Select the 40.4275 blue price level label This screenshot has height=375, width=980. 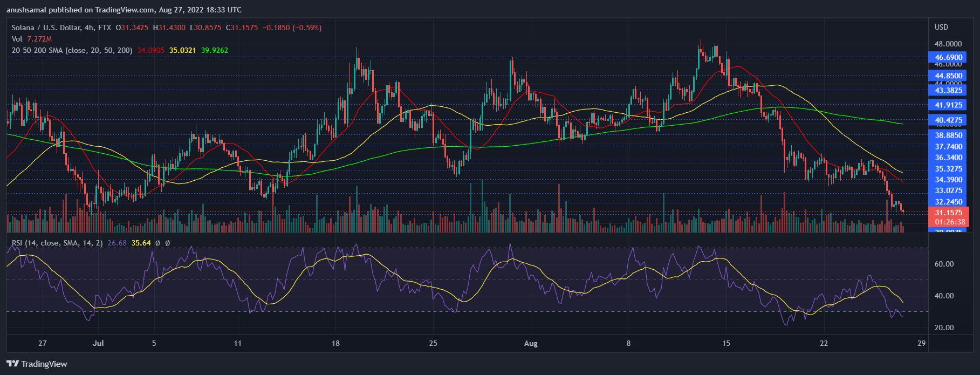click(948, 120)
